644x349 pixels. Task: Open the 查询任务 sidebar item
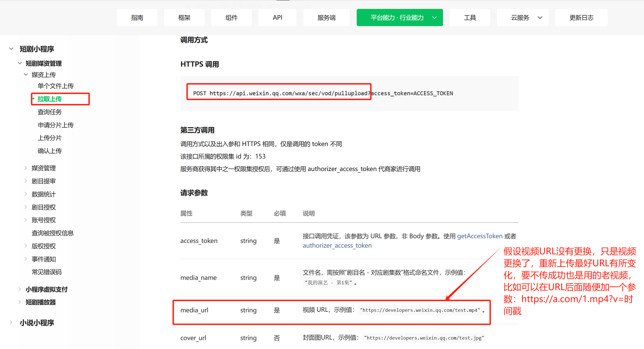[x=49, y=112]
